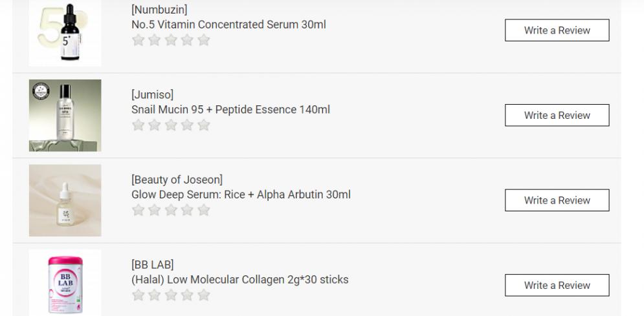Click the Jumiso Snail Mucin product image
This screenshot has width=644, height=316.
pos(65,116)
